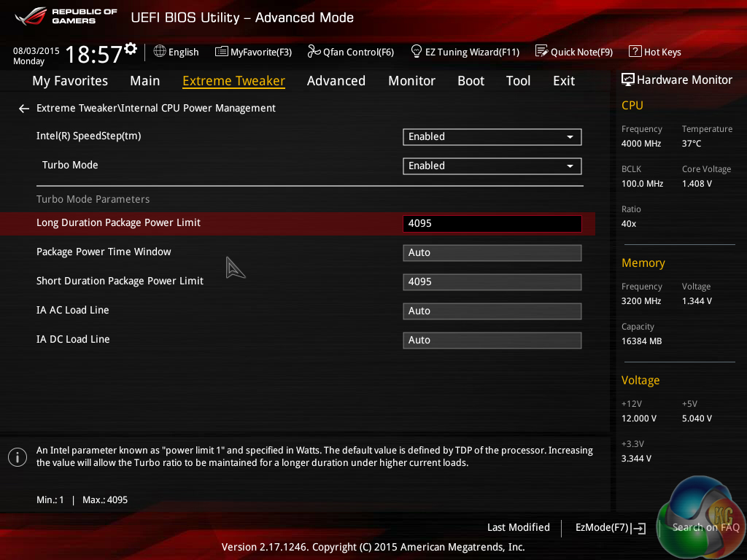The image size is (747, 560).
Task: Click the Long Duration Package Power Limit field
Action: pyautogui.click(x=492, y=224)
